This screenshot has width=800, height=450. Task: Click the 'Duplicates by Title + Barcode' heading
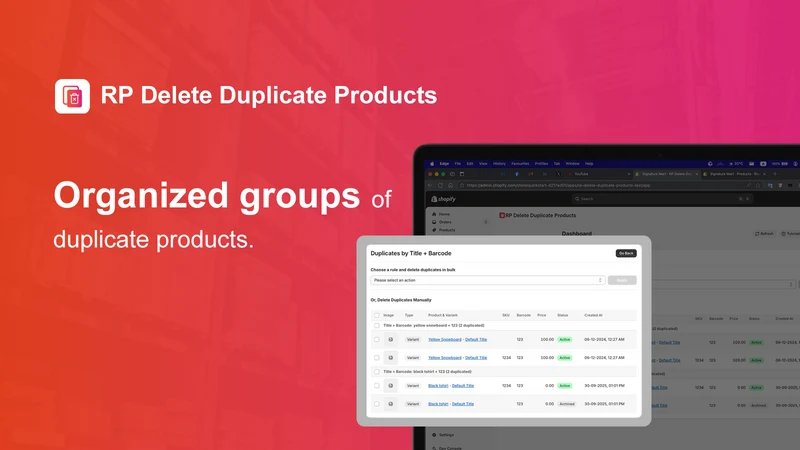[411, 253]
